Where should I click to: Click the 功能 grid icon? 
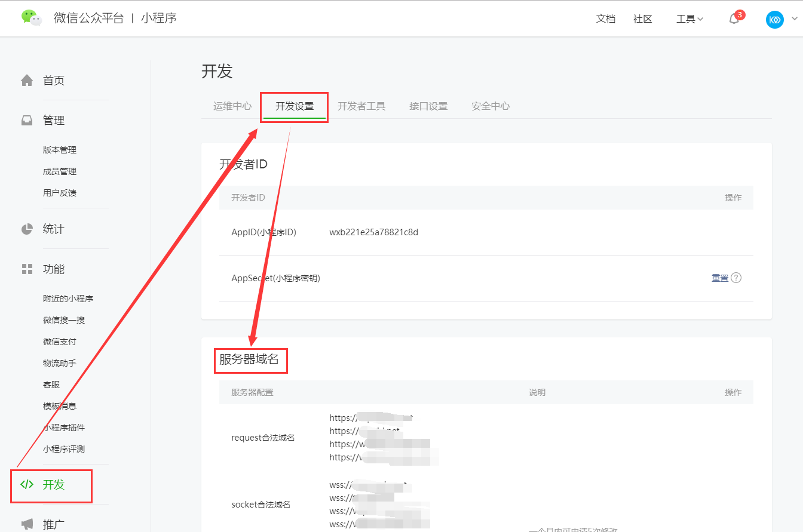(x=27, y=269)
